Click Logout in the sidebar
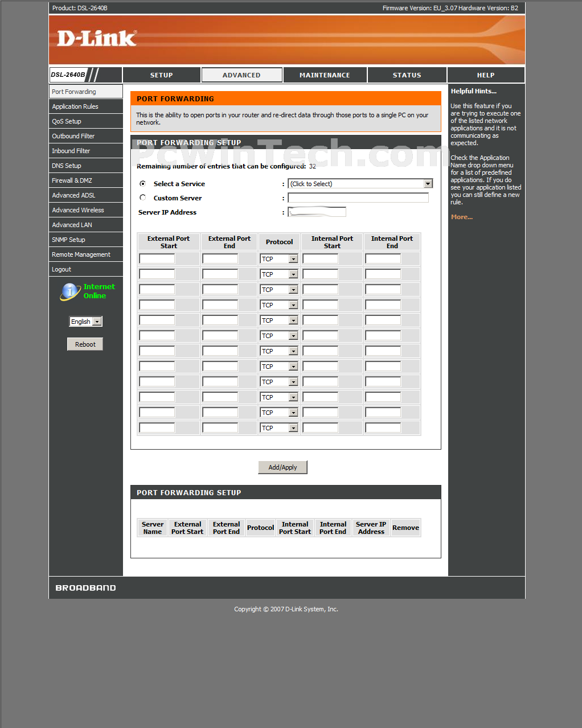Viewport: 582px width, 728px height. coord(86,269)
